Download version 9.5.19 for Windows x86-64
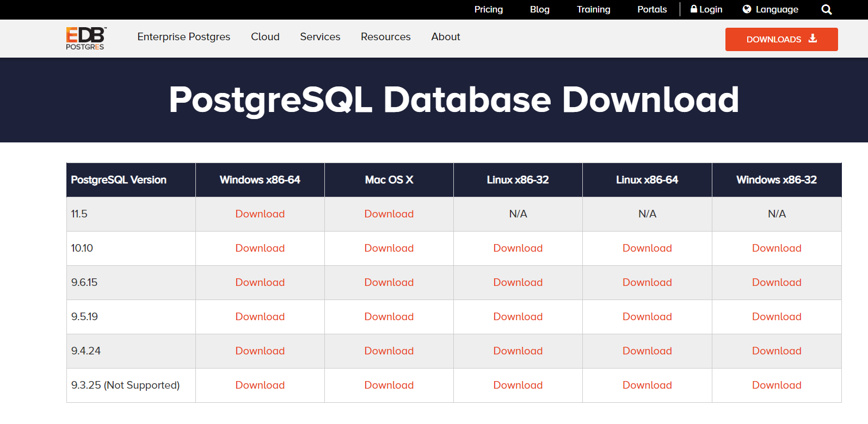This screenshot has width=868, height=424. click(x=260, y=317)
